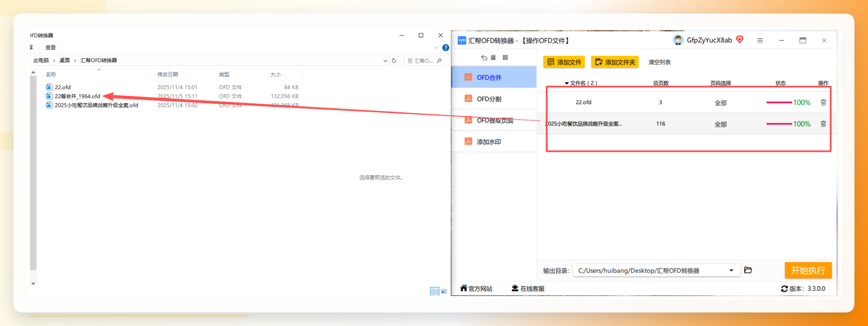This screenshot has width=868, height=326.
Task: Select file 22等合并_1964.ofd in Explorer
Action: pyautogui.click(x=77, y=96)
